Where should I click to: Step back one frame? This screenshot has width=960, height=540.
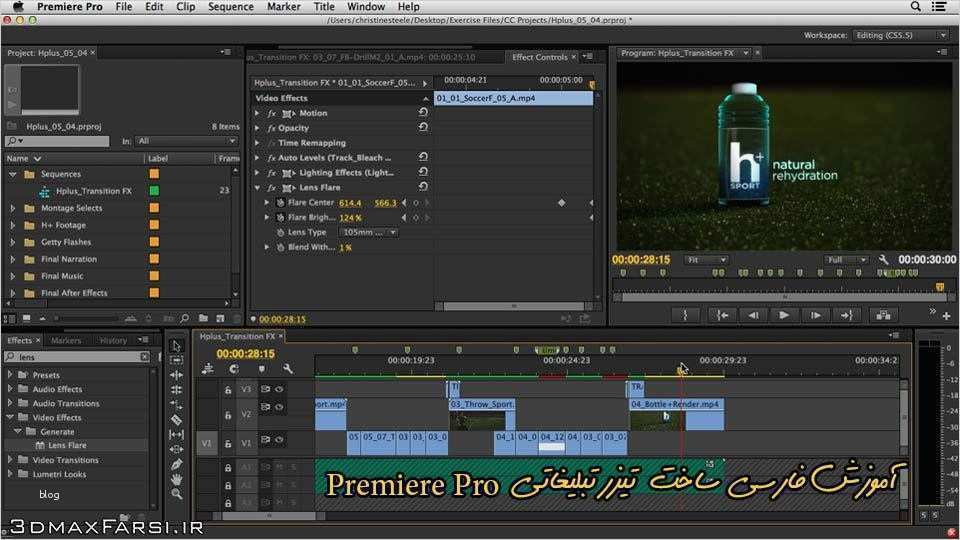click(x=753, y=315)
